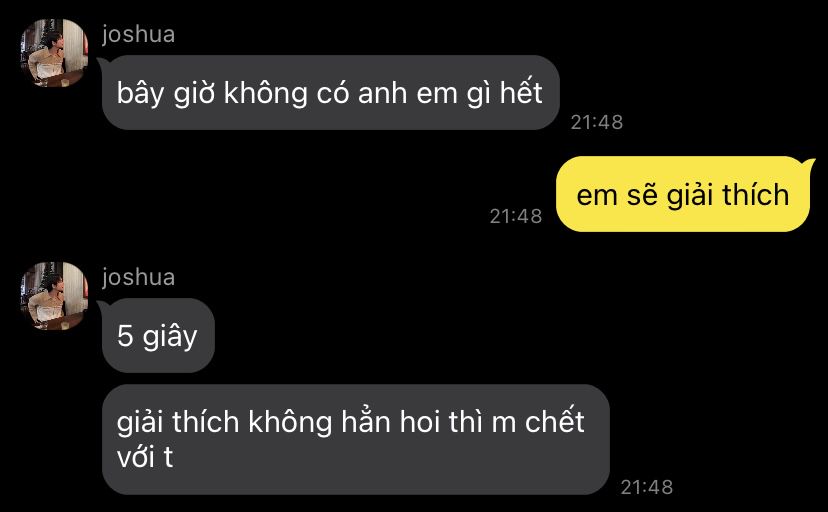Click the 21:48 timestamp after the last message
This screenshot has width=828, height=512.
pos(647,487)
